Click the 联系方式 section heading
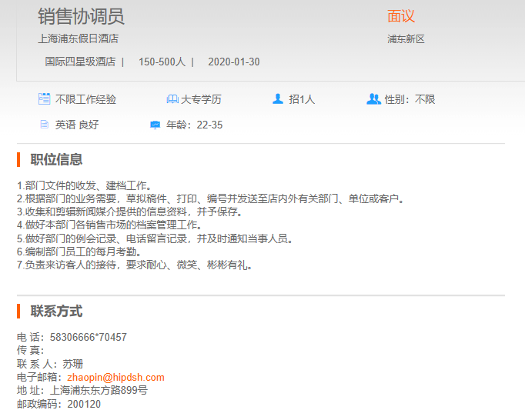The width and height of the screenshot is (525, 420). [56, 312]
